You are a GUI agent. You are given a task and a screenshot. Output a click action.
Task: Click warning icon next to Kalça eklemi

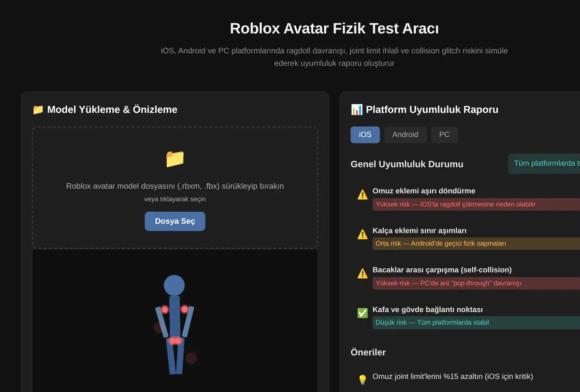(x=362, y=234)
